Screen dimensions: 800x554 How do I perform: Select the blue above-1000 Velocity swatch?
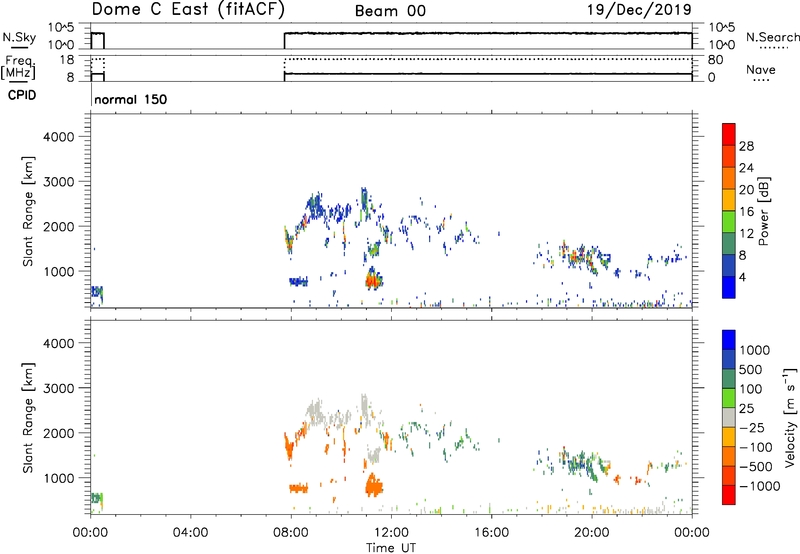click(729, 340)
